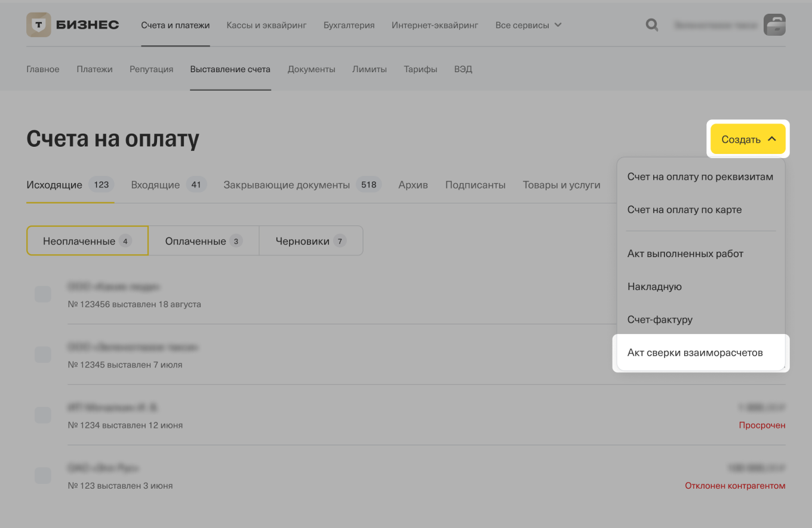Go to ВЭД subsection

click(463, 69)
